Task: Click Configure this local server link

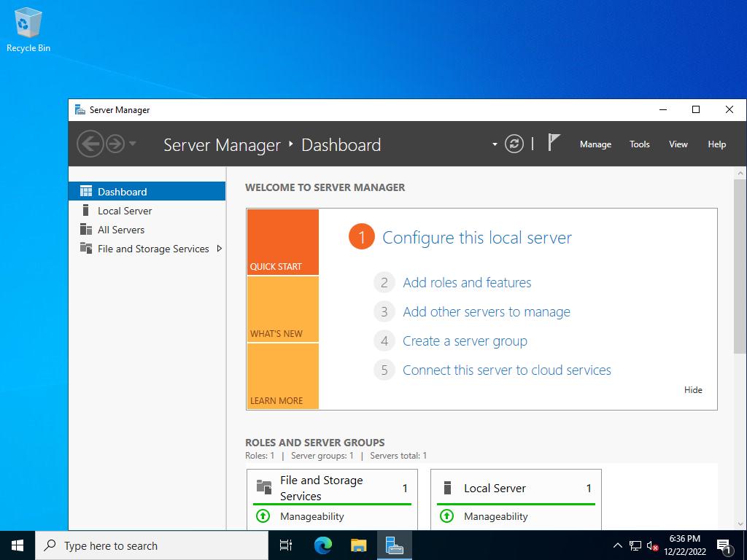Action: (477, 238)
